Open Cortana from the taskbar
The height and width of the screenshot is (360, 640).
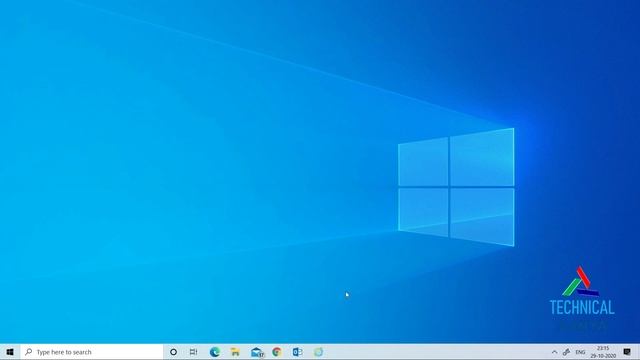pyautogui.click(x=173, y=352)
